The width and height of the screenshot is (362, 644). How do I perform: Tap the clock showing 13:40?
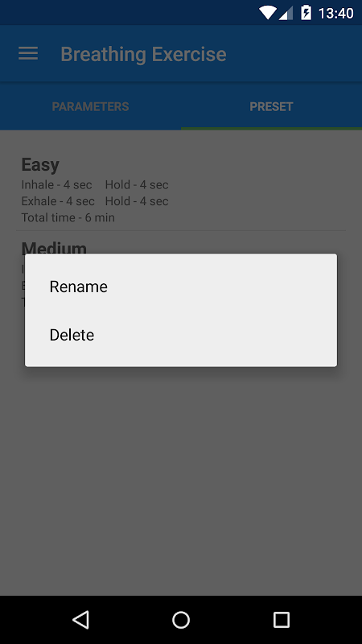[335, 13]
